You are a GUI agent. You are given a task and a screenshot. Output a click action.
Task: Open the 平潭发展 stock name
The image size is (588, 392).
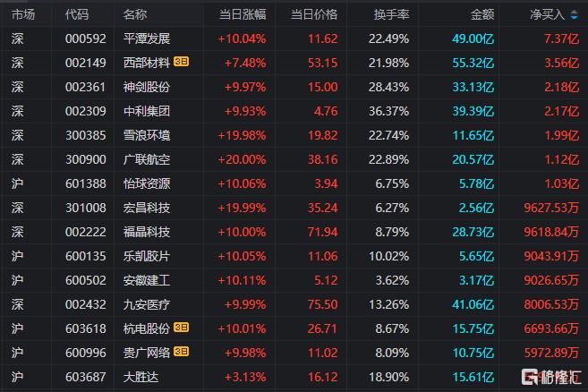[x=146, y=38]
